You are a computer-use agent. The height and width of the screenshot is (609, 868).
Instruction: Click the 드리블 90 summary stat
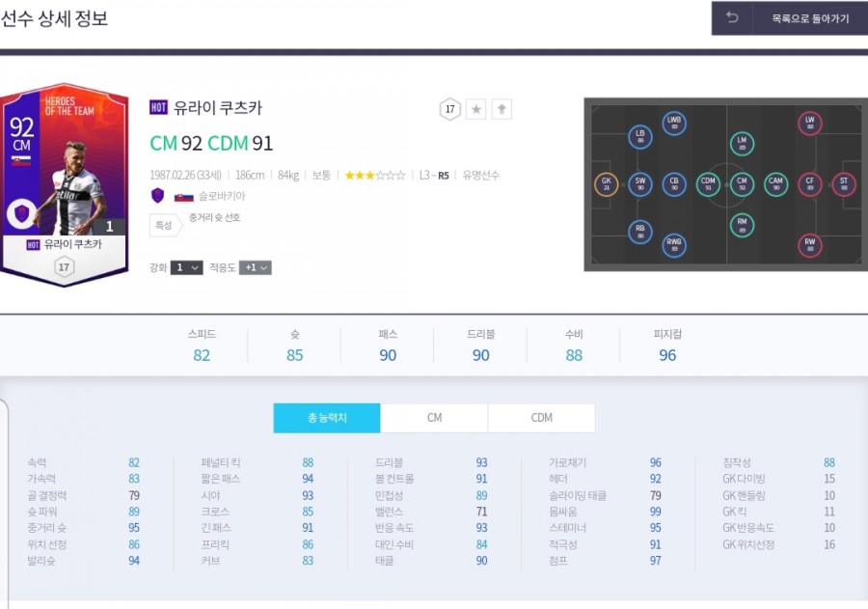(480, 346)
